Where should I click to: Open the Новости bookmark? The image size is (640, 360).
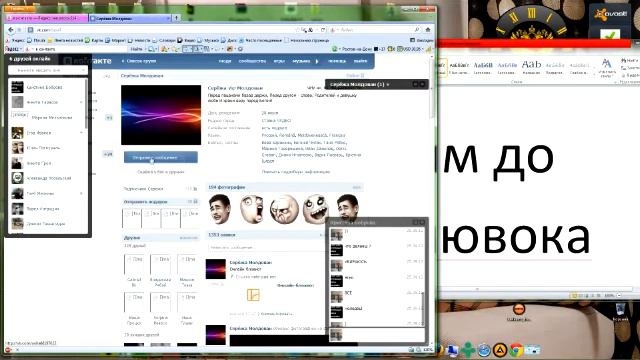point(139,40)
